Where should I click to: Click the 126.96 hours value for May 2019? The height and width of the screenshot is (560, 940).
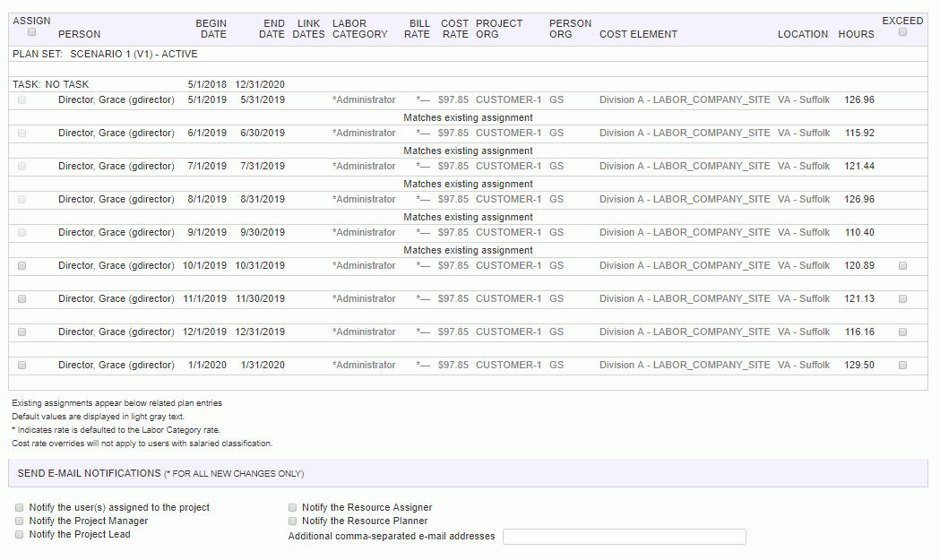(x=859, y=100)
